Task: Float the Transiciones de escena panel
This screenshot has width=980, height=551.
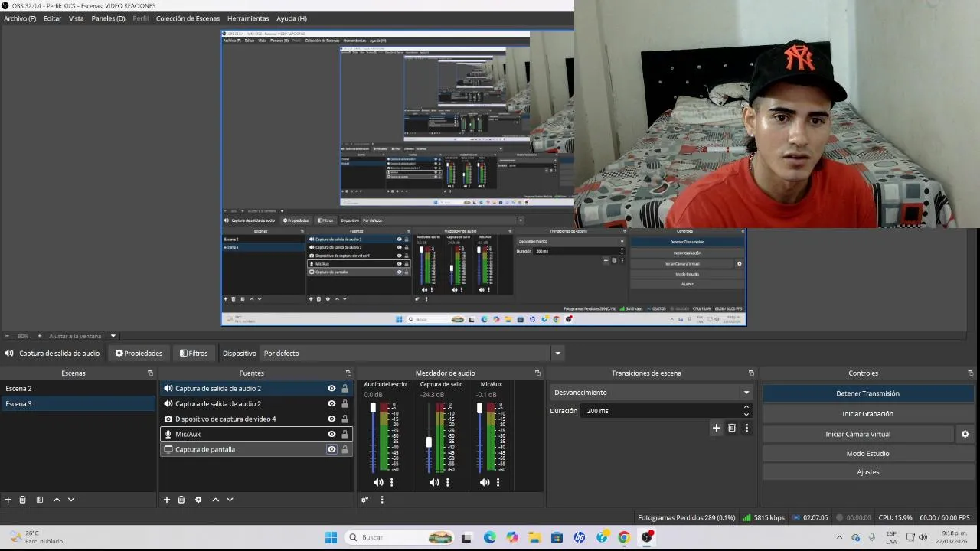Action: pos(751,373)
